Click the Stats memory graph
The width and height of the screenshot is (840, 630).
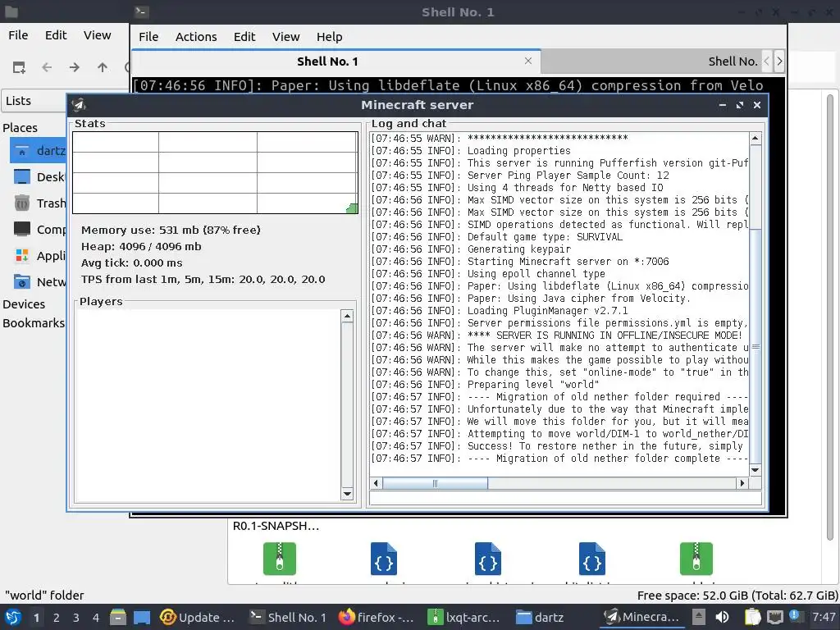point(216,172)
